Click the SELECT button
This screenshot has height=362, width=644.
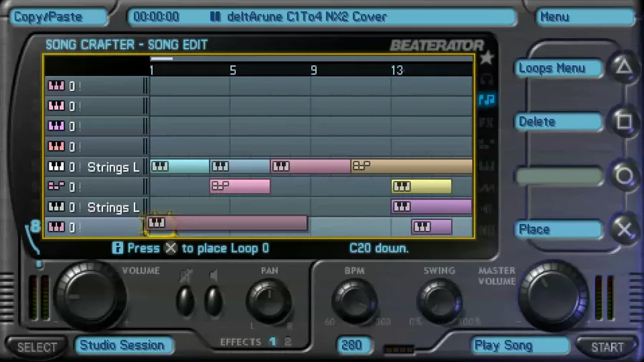pyautogui.click(x=36, y=347)
